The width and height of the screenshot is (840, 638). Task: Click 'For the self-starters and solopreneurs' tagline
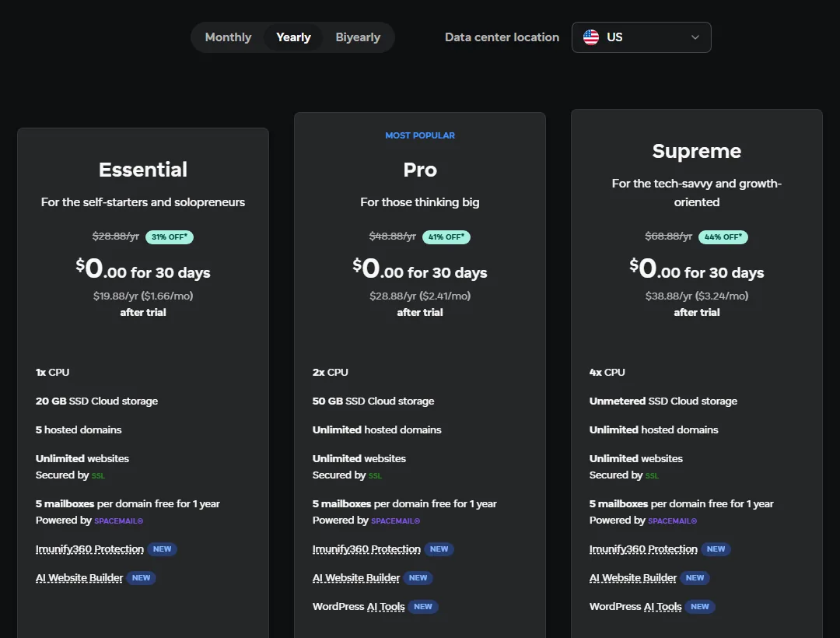tap(143, 202)
